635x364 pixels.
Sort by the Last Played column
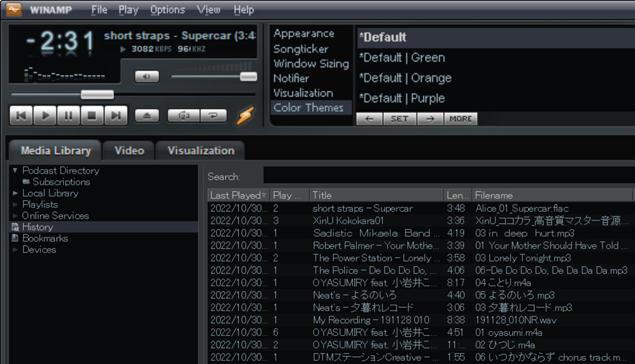[x=239, y=195]
